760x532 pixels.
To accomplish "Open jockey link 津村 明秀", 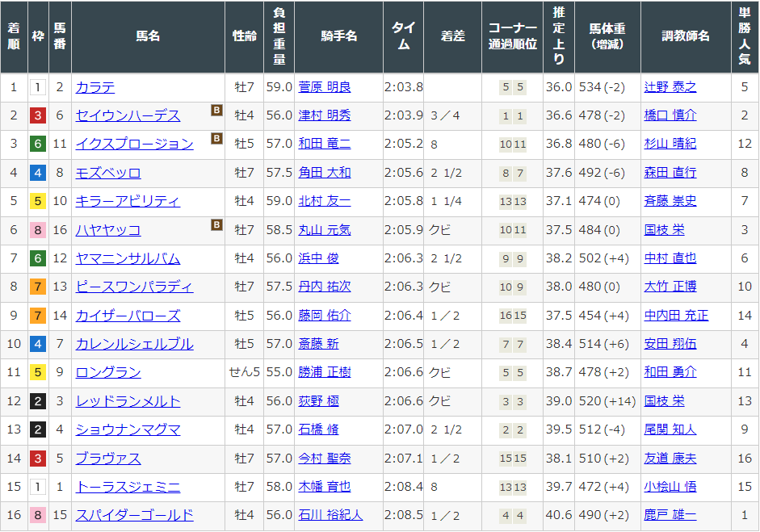I will [x=324, y=115].
